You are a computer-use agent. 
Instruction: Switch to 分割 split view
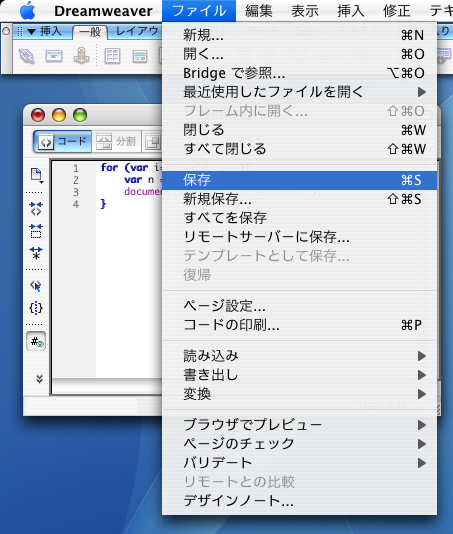(116, 141)
